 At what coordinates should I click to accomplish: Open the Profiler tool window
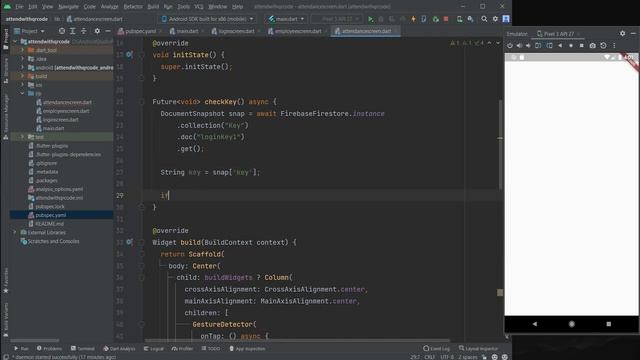(x=182, y=349)
